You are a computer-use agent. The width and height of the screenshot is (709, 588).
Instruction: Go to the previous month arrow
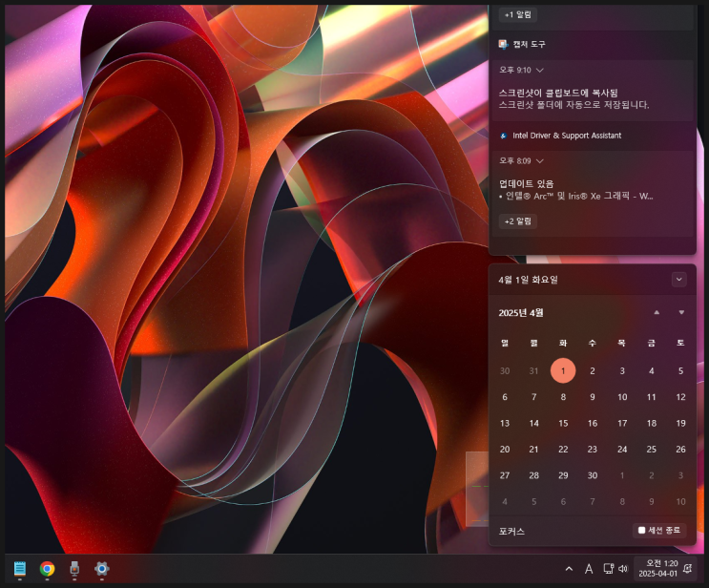[657, 312]
